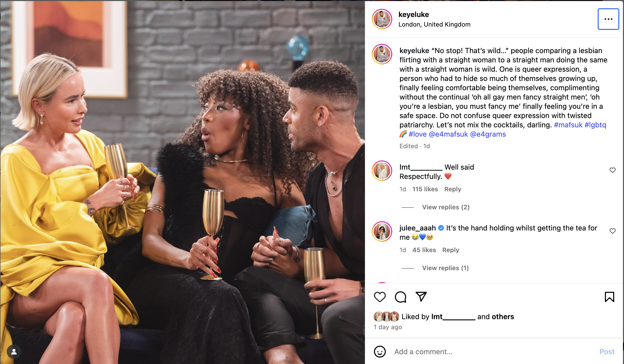Click the Post comment button
The width and height of the screenshot is (624, 364).
(x=607, y=352)
